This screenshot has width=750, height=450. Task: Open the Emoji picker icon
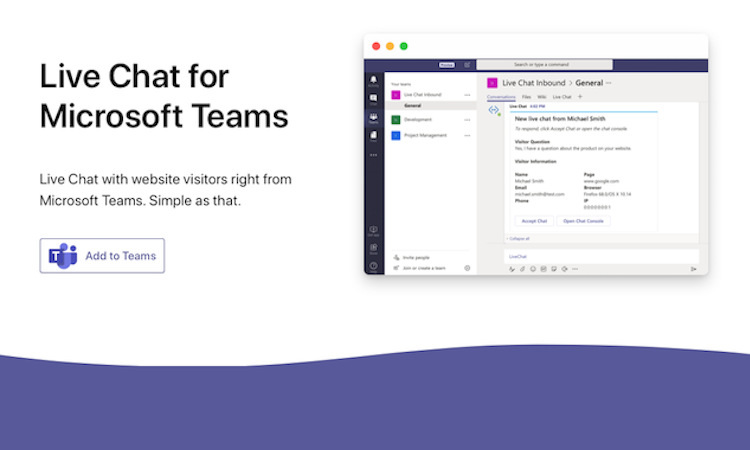pos(533,269)
